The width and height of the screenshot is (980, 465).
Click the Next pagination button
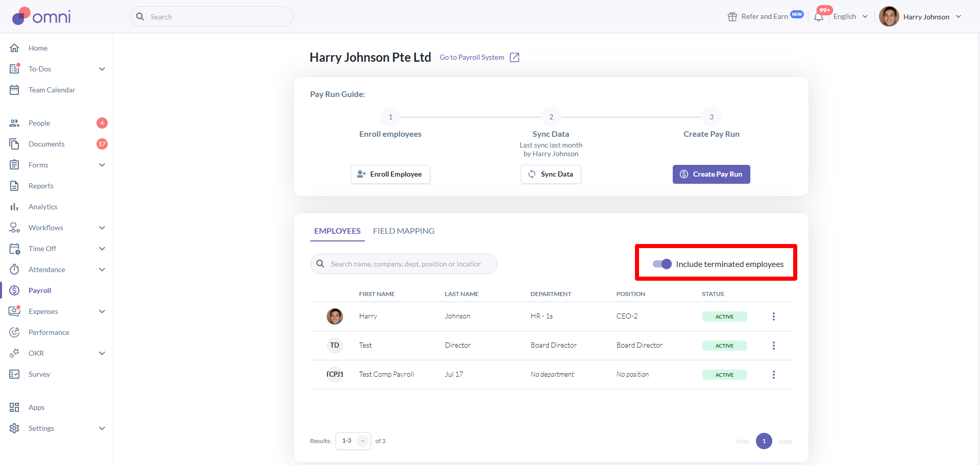pos(786,442)
